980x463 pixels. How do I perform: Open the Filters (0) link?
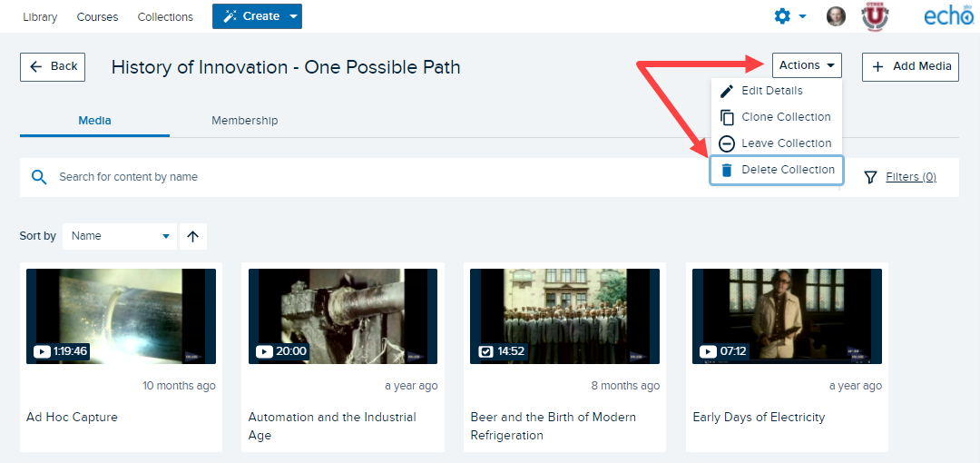911,177
